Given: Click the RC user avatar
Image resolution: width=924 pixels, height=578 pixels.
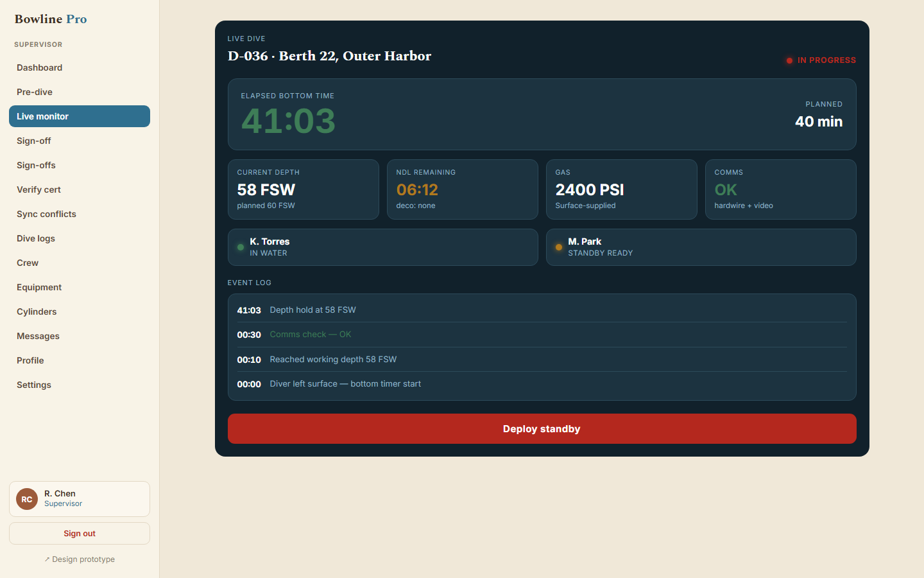Looking at the screenshot, I should click(x=27, y=499).
